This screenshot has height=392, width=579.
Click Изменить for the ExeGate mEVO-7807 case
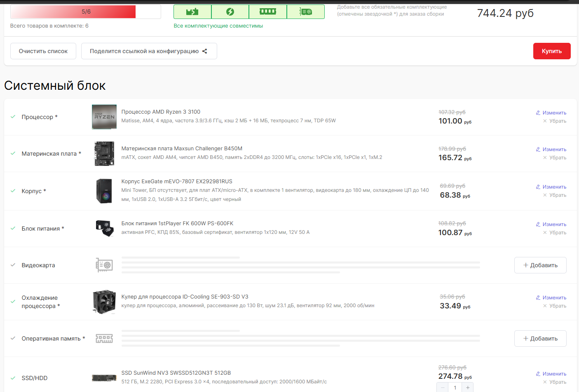tap(551, 187)
